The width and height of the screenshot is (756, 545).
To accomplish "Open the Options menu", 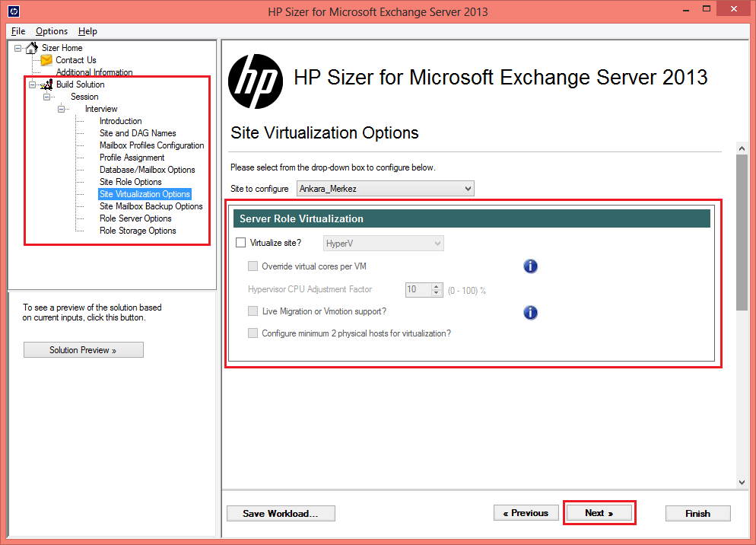I will coord(52,31).
